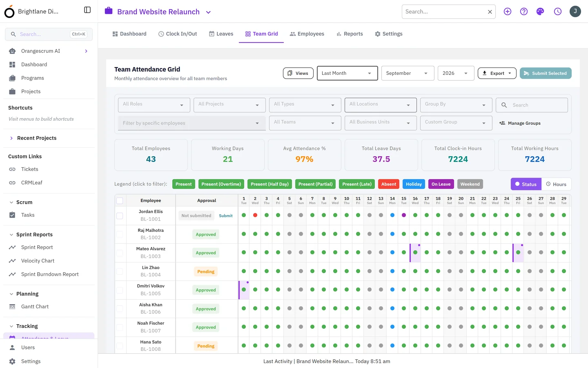Screen dimensions: 588x368
Task: Click the Orangescrum AI robot icon
Action: coord(12,51)
